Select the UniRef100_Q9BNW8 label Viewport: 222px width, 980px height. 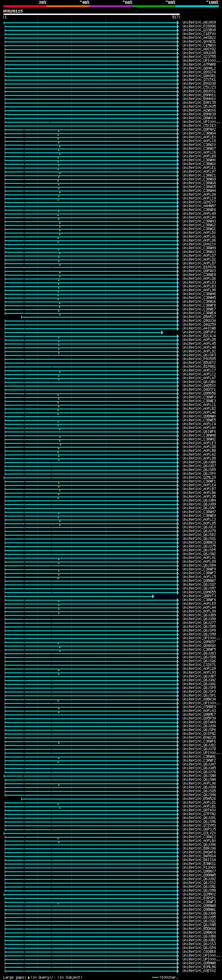pyautogui.click(x=199, y=963)
